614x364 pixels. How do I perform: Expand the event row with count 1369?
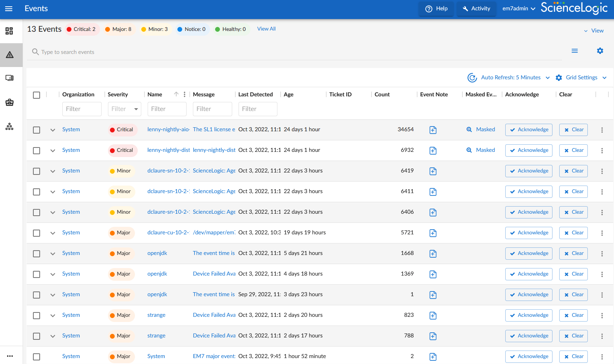[x=53, y=274]
